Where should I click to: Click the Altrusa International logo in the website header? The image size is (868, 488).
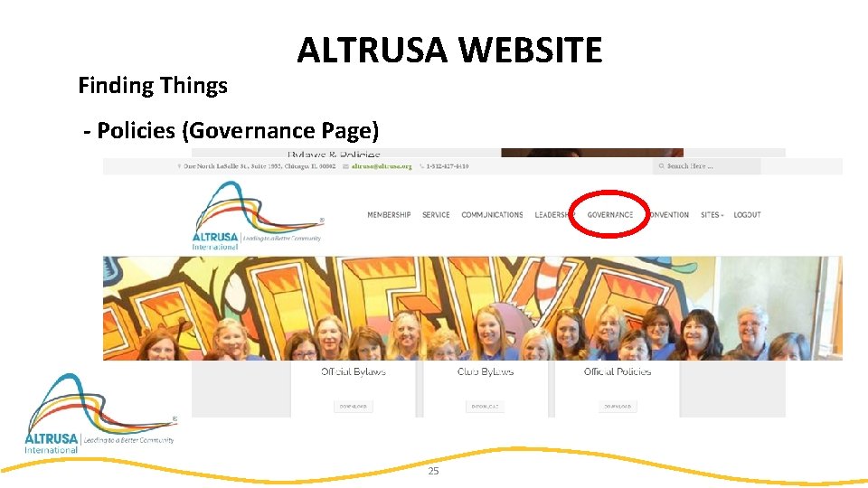coord(258,216)
